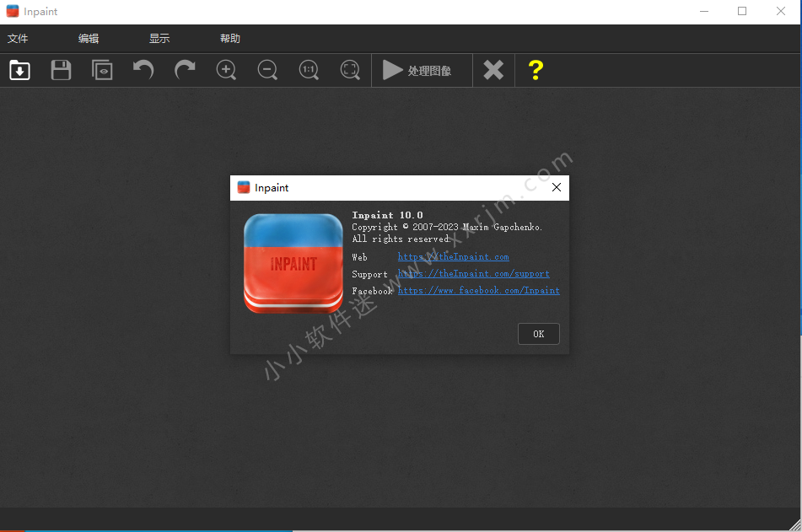This screenshot has width=802, height=532.
Task: Click the Inpaint 10.0 version text
Action: coord(387,215)
